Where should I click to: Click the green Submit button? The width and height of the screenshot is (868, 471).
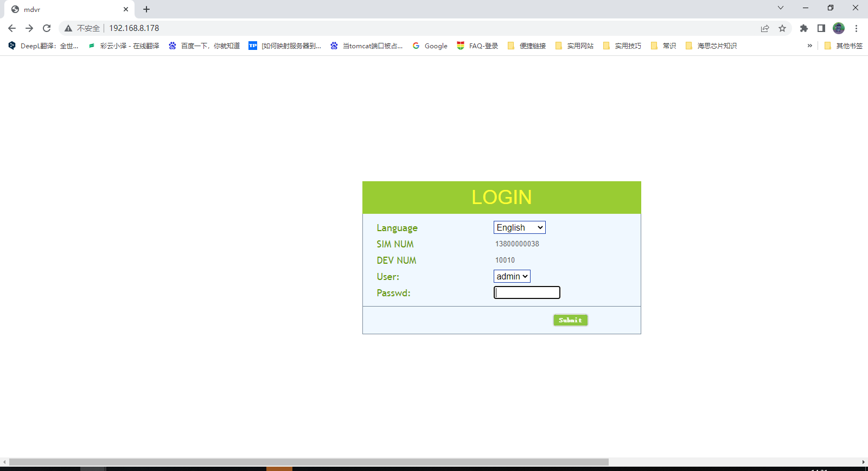point(570,320)
